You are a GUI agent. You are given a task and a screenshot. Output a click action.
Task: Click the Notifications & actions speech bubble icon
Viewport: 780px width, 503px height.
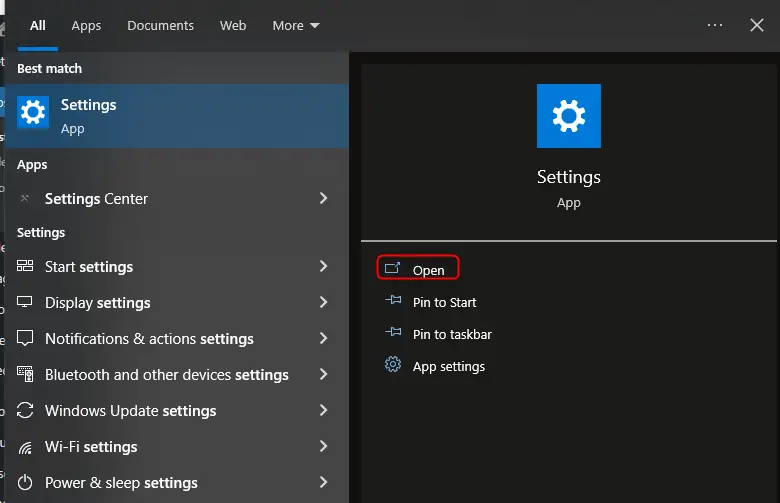tap(25, 339)
